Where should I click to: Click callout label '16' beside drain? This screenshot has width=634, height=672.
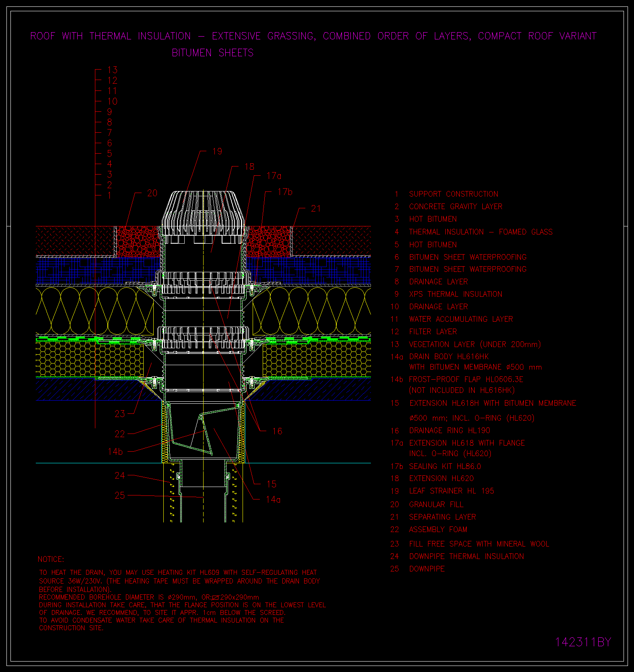[x=277, y=431]
